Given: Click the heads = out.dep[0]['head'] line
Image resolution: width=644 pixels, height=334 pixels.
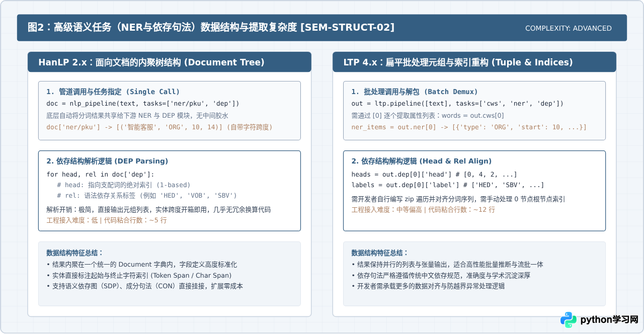Looking at the screenshot, I should (434, 174).
